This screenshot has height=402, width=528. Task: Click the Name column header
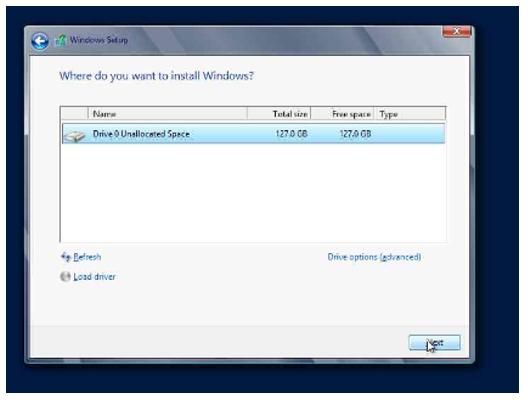(x=168, y=114)
